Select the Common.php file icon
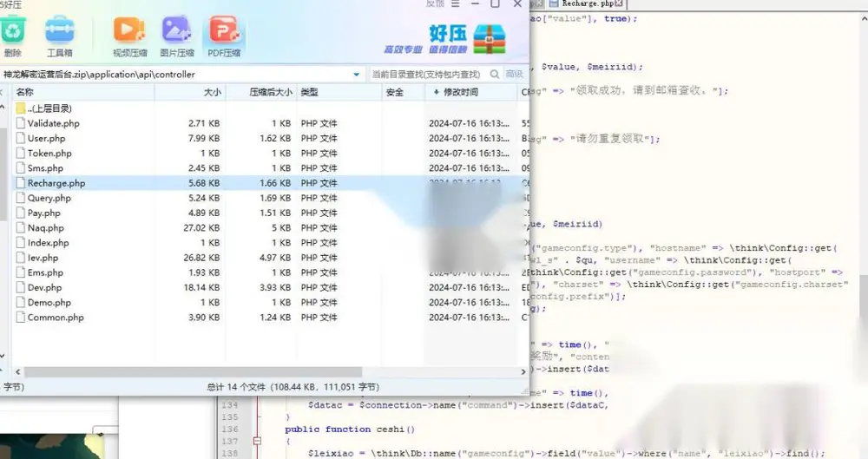 (x=21, y=318)
